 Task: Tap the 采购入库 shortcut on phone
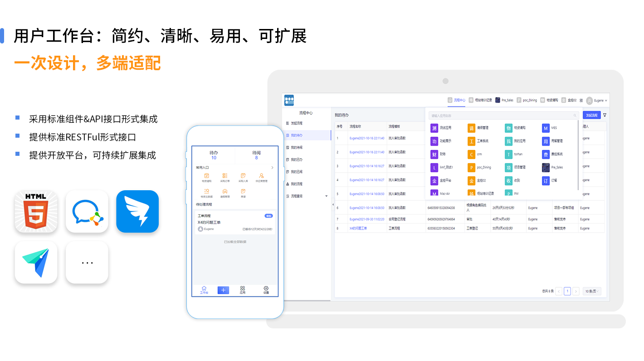pos(243,178)
